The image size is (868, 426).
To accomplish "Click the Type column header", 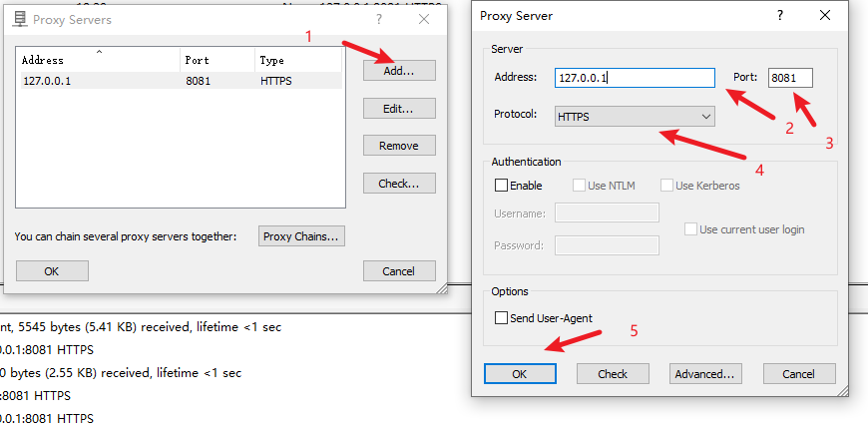I will 296,60.
